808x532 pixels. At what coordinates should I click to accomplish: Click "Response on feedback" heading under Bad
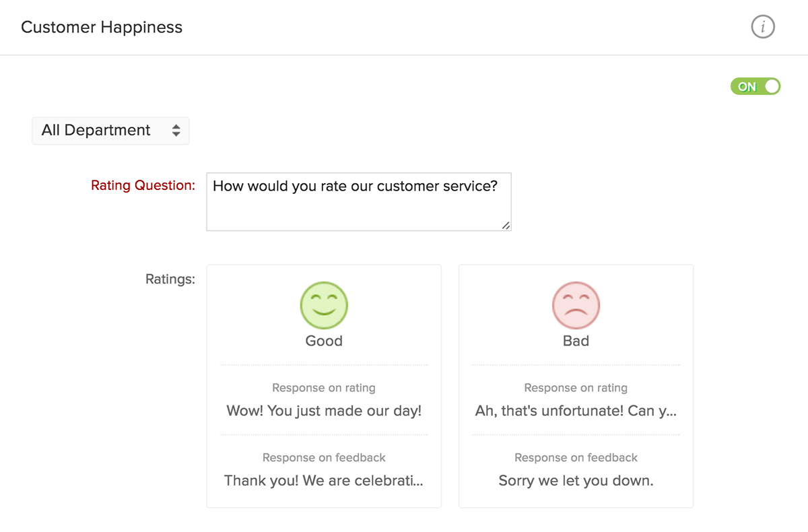[x=576, y=458]
